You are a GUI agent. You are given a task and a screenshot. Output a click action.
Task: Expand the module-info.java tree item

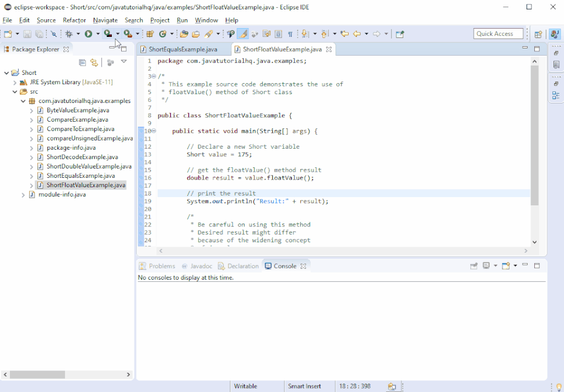23,194
